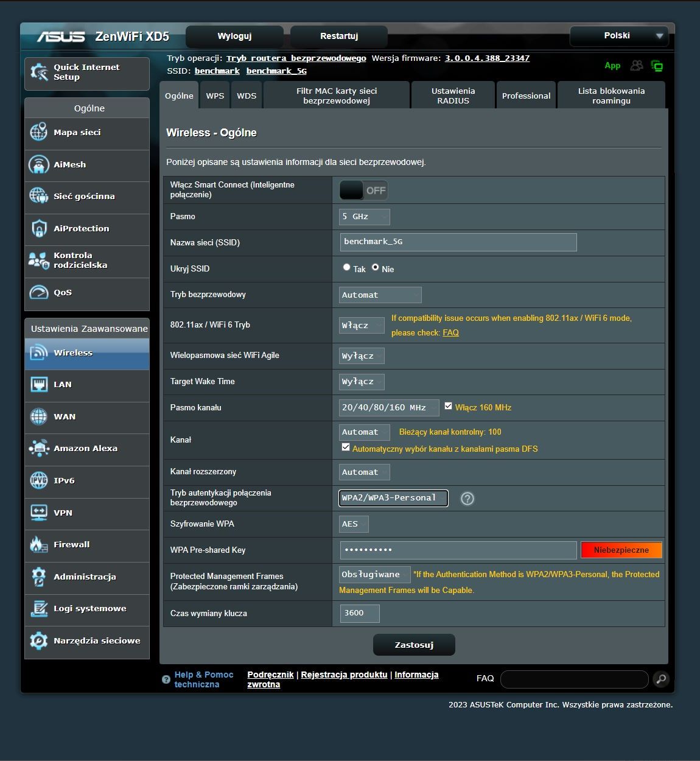
Task: Open Administracja gear icon
Action: [39, 577]
